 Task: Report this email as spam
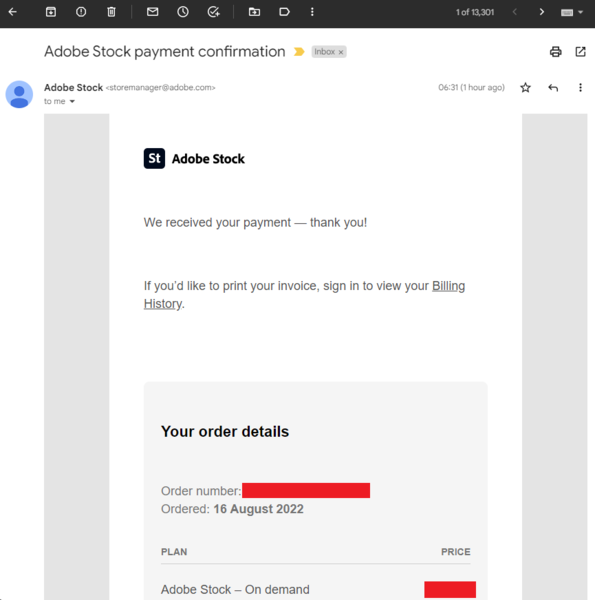click(x=81, y=12)
